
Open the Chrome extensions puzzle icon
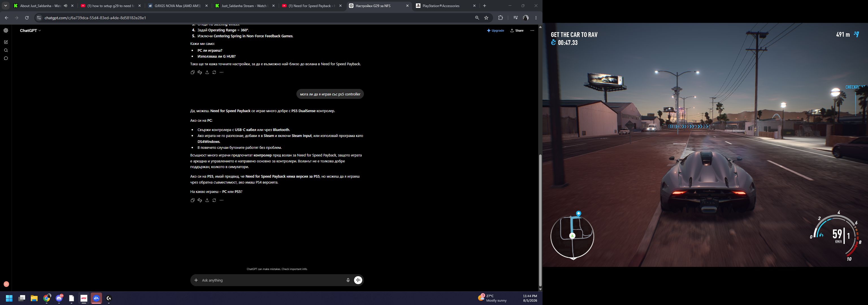tap(500, 18)
